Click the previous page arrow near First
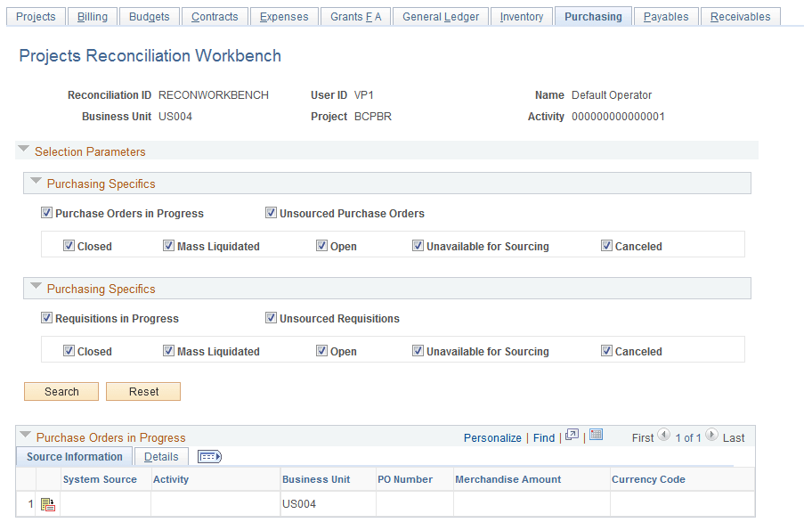 (x=665, y=437)
